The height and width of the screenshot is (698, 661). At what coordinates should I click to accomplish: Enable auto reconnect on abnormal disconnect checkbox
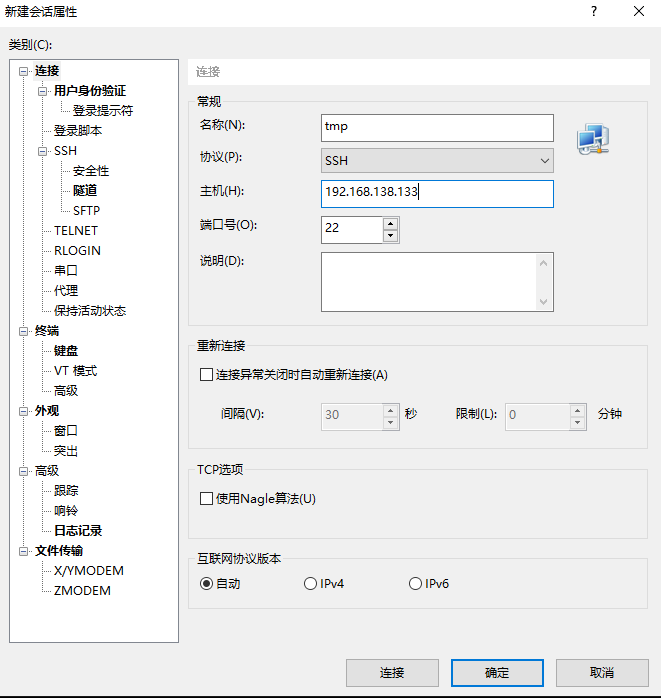coord(207,375)
